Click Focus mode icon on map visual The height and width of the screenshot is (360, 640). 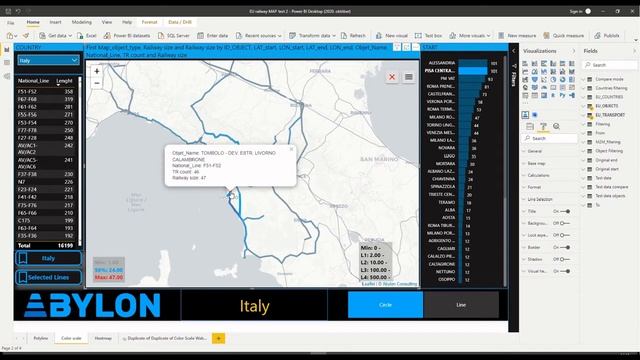[407, 47]
